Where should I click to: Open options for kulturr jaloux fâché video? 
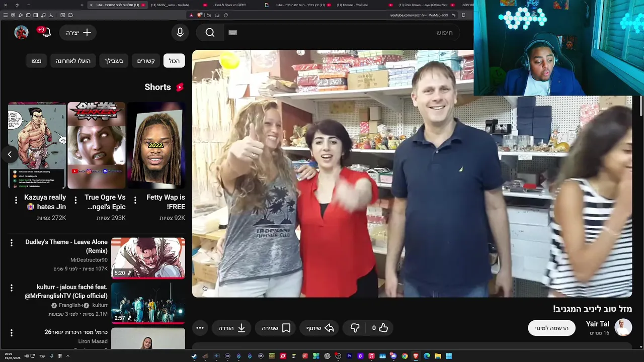coord(11,288)
